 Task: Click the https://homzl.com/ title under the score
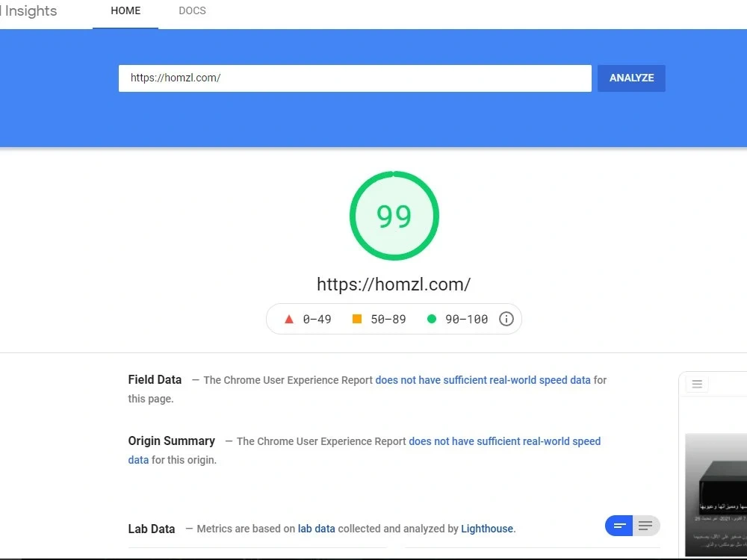coord(394,284)
